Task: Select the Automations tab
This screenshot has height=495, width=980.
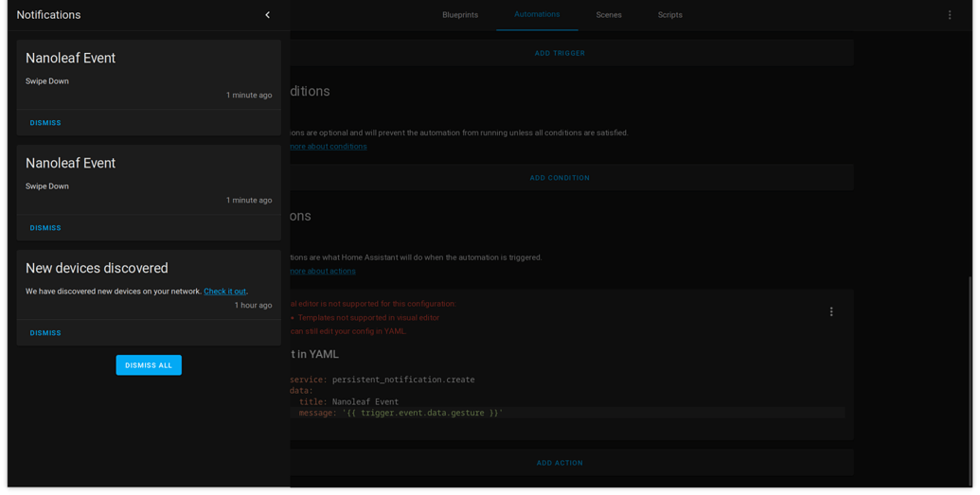Action: [537, 14]
